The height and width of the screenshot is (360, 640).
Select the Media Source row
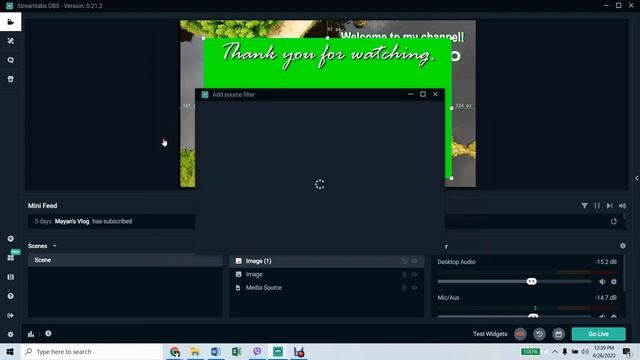[327, 288]
